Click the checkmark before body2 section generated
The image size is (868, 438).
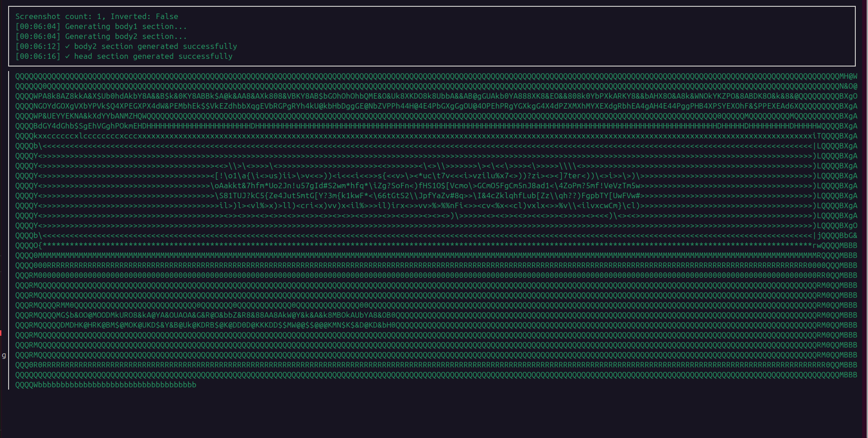(67, 46)
